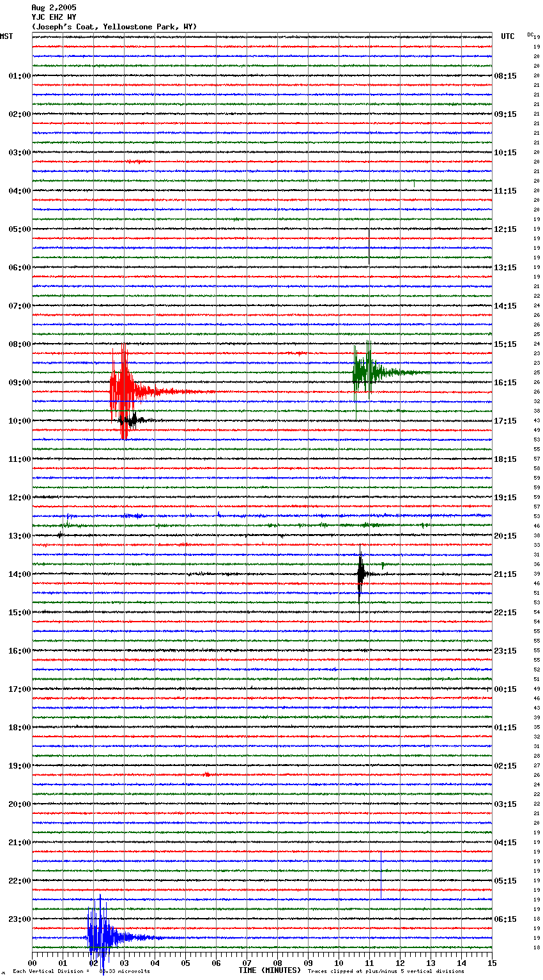Click minute tick '06' on the bottom axis
The width and height of the screenshot is (543, 980).
tap(216, 963)
